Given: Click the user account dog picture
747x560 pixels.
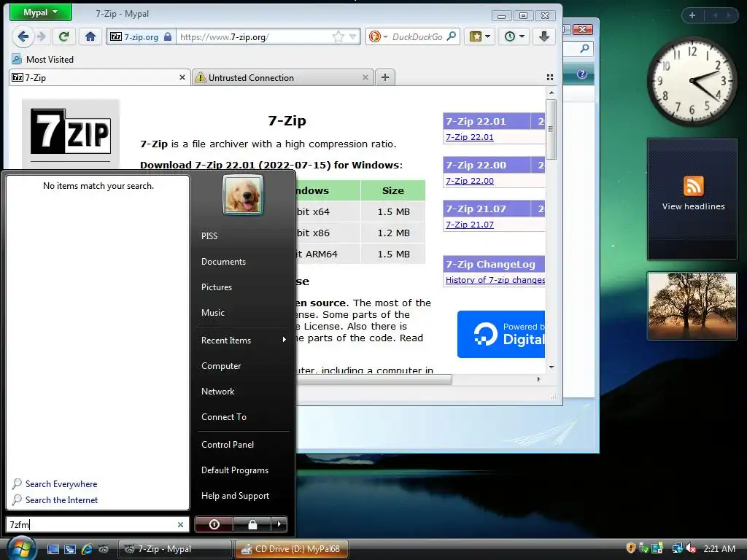Looking at the screenshot, I should (x=243, y=195).
